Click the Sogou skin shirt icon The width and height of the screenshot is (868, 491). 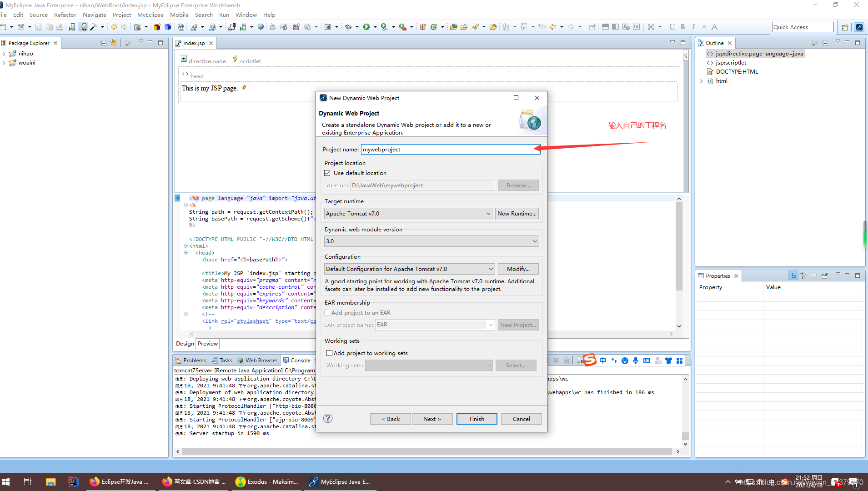pyautogui.click(x=668, y=361)
